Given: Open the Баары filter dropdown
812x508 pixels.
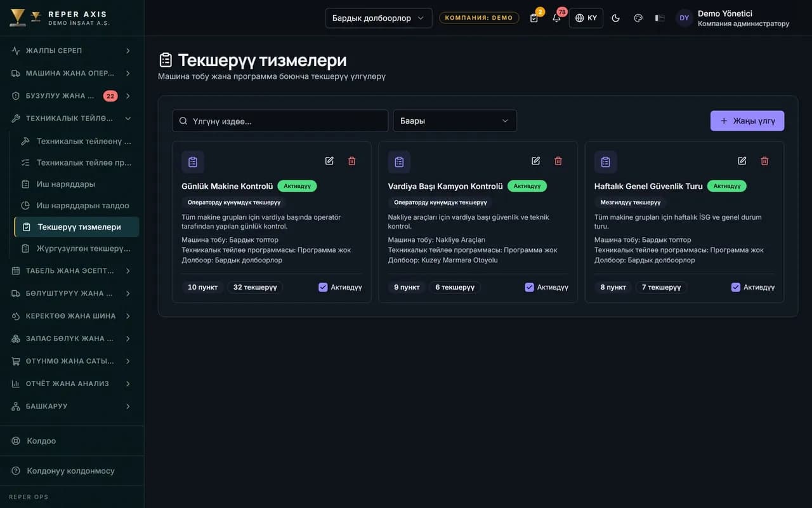Looking at the screenshot, I should point(455,121).
